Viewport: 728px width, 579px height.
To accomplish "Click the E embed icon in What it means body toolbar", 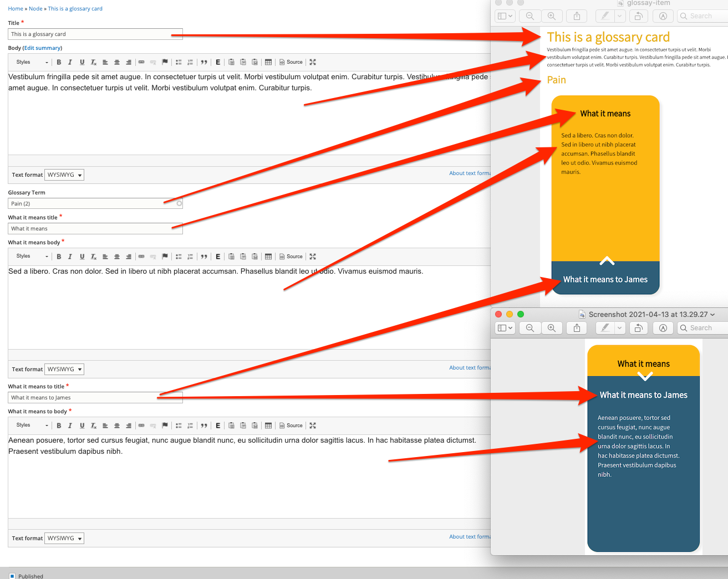I will pos(218,257).
